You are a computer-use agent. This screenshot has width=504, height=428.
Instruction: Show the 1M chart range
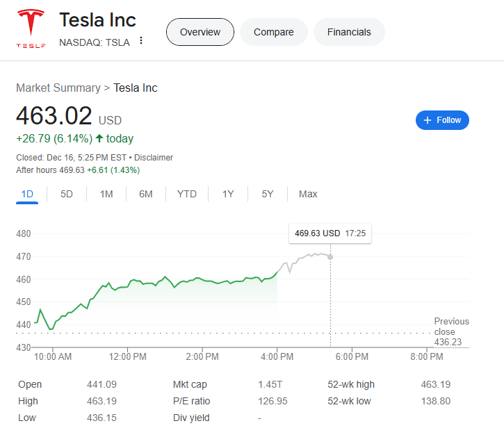click(x=106, y=194)
